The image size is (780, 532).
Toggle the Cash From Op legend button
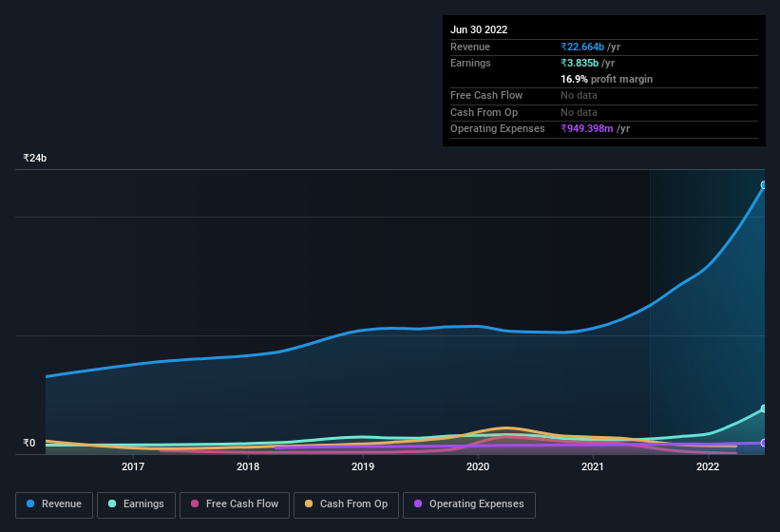pos(346,504)
